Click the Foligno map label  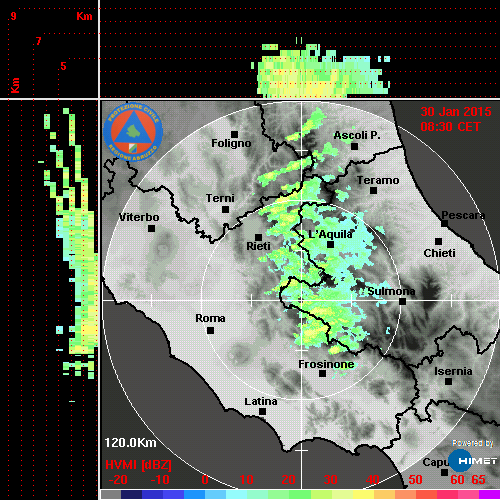pos(231,144)
